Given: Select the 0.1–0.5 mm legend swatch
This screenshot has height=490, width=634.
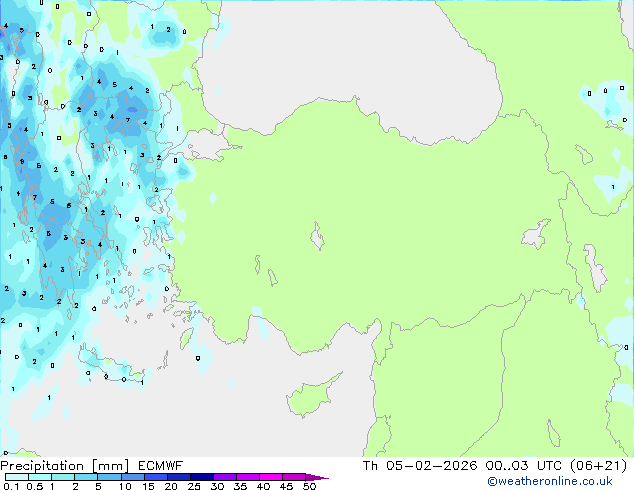Looking at the screenshot, I should pyautogui.click(x=17, y=477).
